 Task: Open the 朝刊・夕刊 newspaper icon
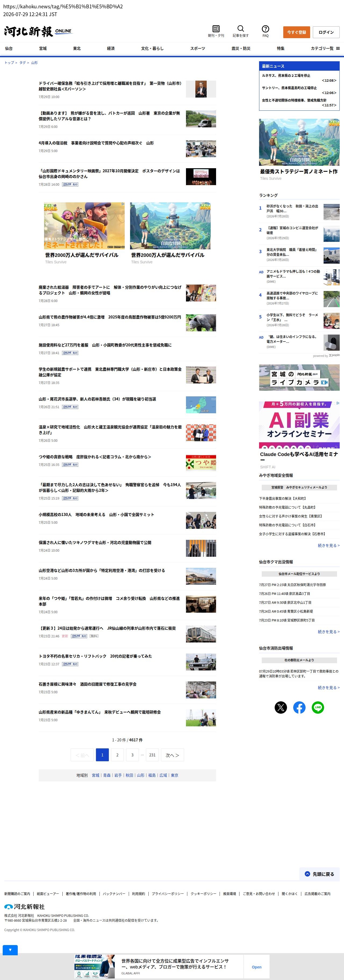216,29
